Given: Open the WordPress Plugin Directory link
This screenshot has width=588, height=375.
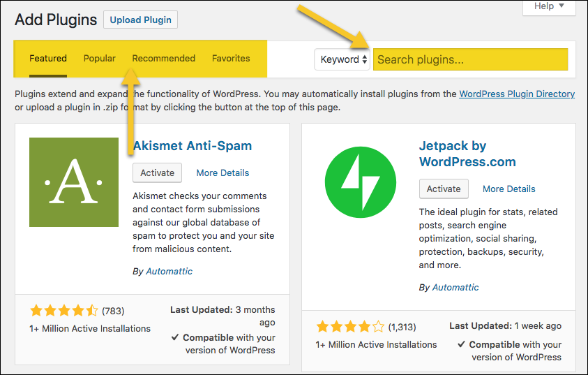Looking at the screenshot, I should point(517,94).
